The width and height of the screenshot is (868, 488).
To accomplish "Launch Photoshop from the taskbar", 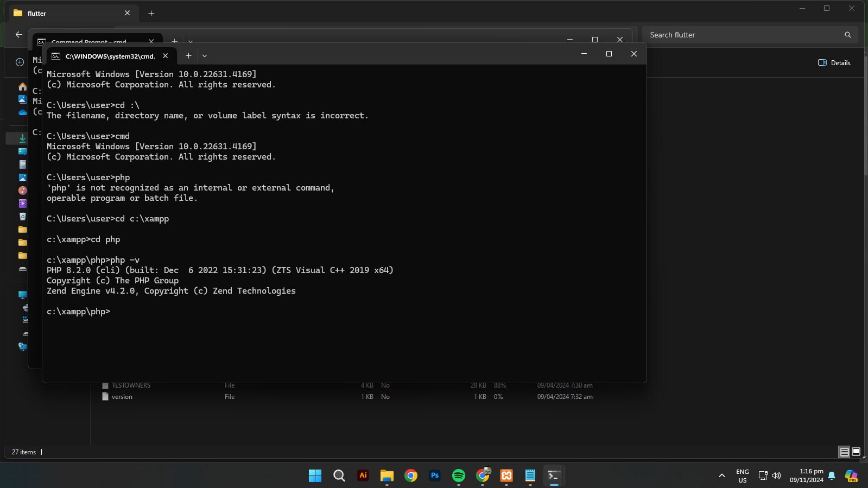I will coord(435,476).
